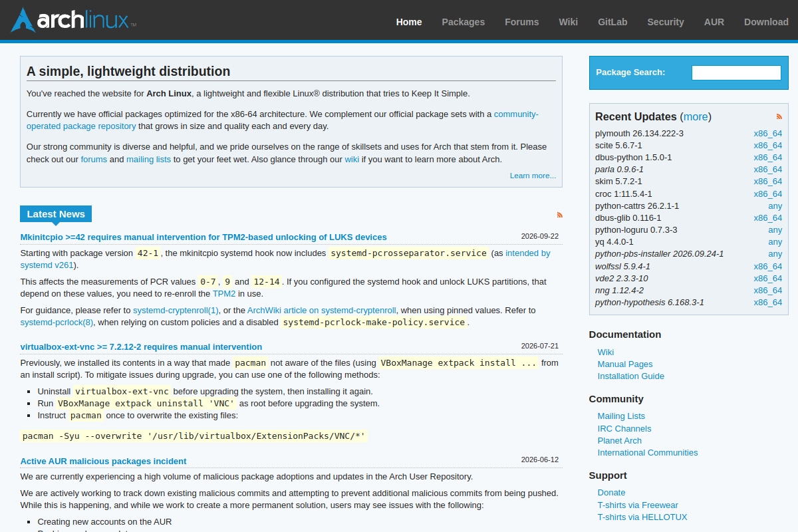
Task: Open the Forums nav item
Action: (x=522, y=22)
